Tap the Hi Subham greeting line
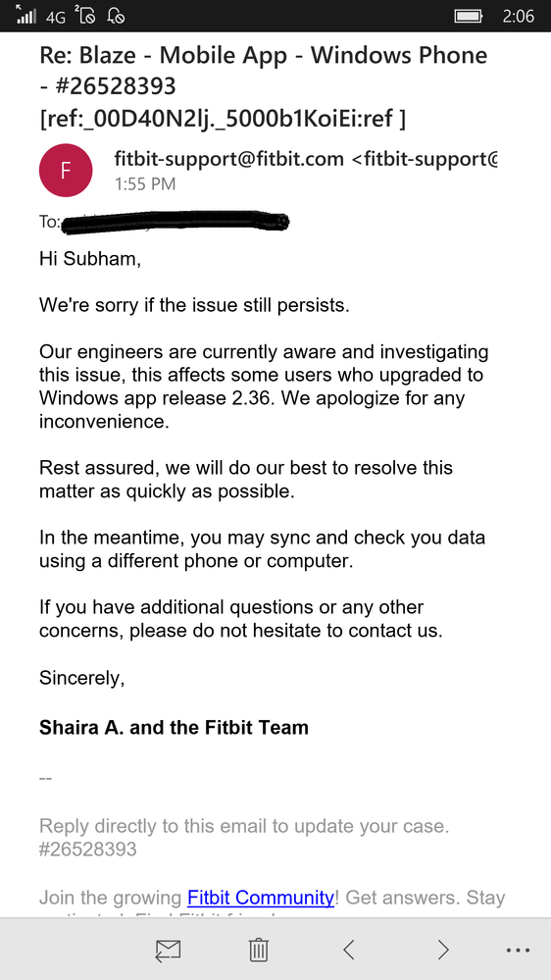This screenshot has width=551, height=980. point(90,259)
